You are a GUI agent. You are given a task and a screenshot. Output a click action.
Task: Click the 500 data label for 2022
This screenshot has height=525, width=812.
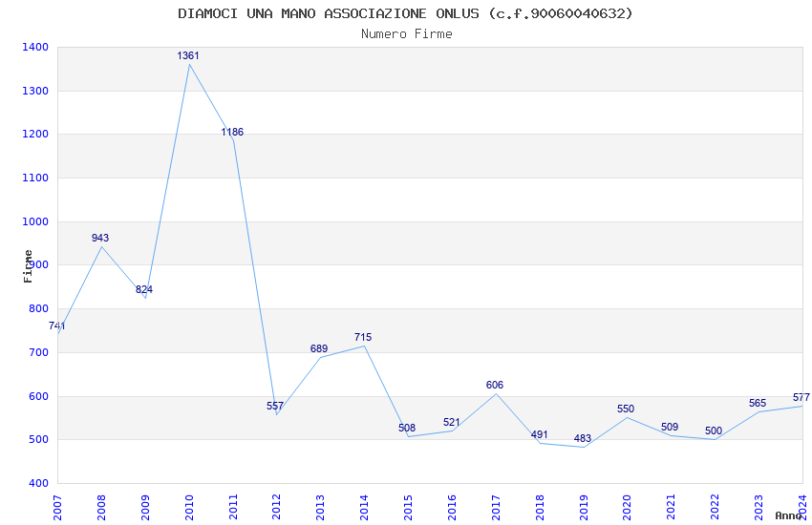point(714,430)
